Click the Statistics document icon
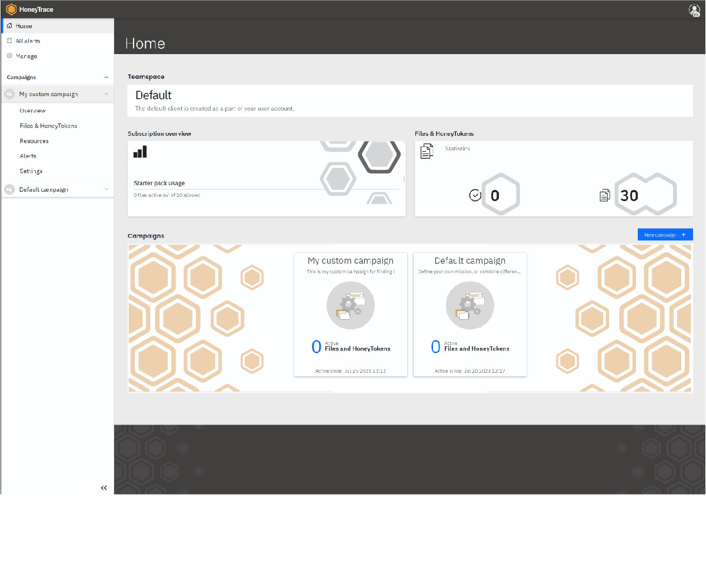The width and height of the screenshot is (706, 588). 427,151
